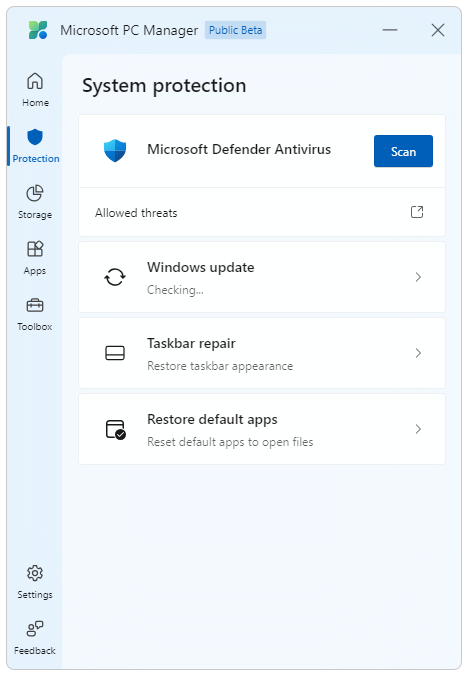
Task: Click the Public Beta badge
Action: tap(235, 30)
